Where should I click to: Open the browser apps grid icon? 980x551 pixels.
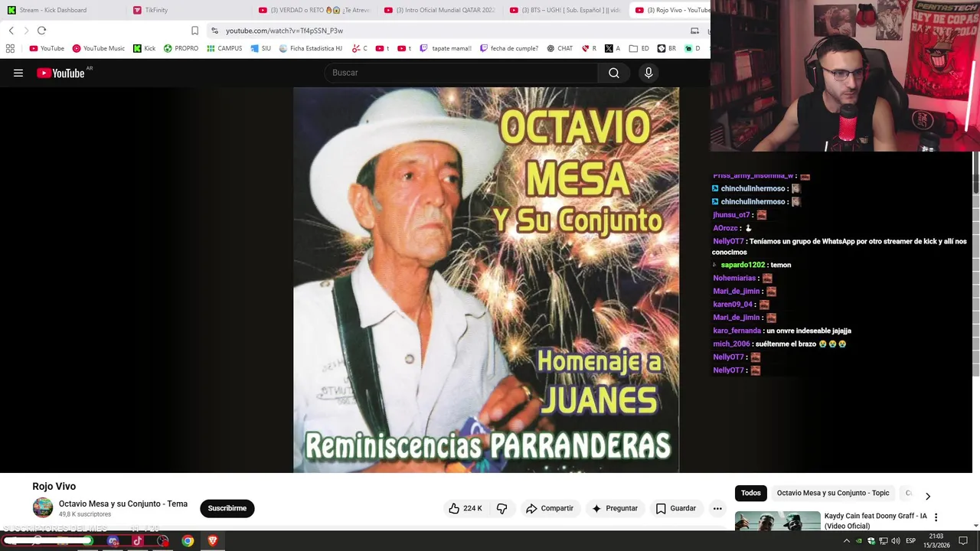(x=10, y=48)
